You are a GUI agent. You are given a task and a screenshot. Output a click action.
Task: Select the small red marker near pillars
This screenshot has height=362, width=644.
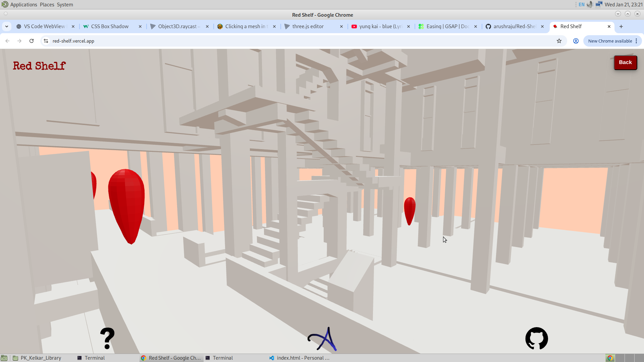click(410, 210)
